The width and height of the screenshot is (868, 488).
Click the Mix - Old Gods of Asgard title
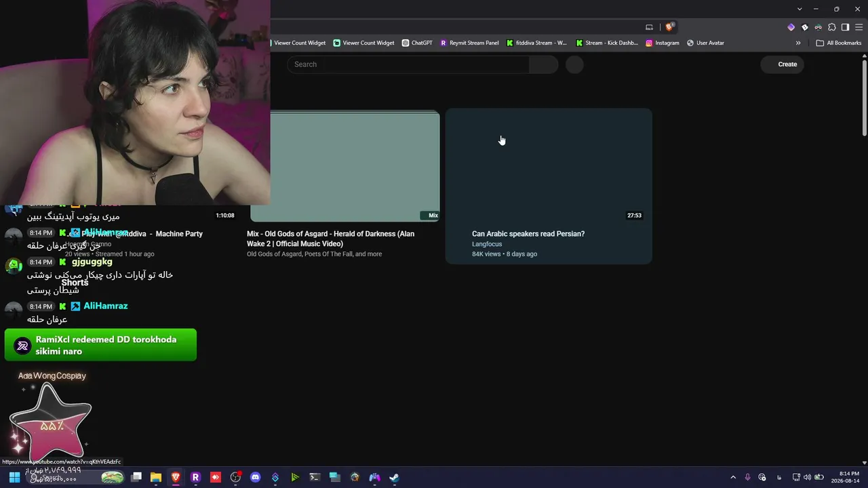click(x=330, y=239)
